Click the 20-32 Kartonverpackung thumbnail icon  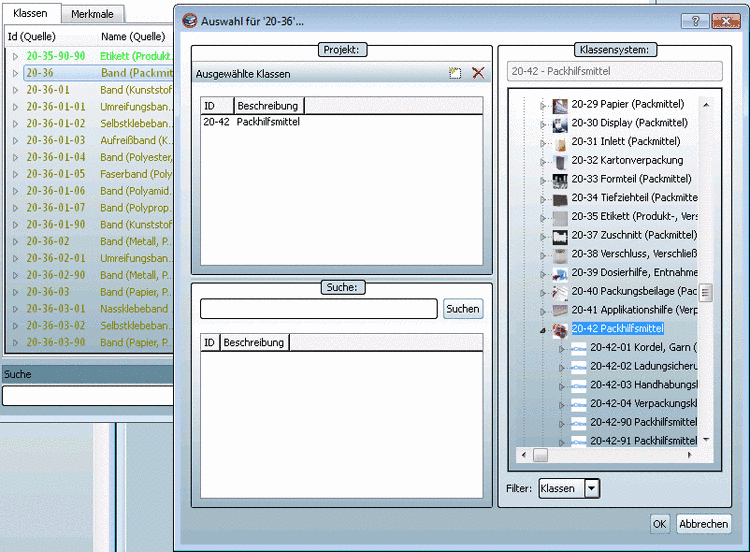(x=560, y=162)
